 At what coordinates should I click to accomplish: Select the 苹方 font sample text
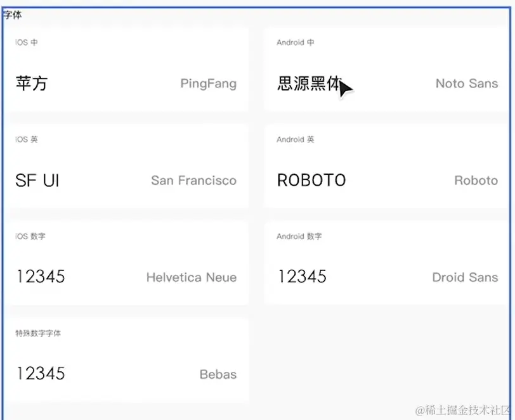pyautogui.click(x=31, y=84)
